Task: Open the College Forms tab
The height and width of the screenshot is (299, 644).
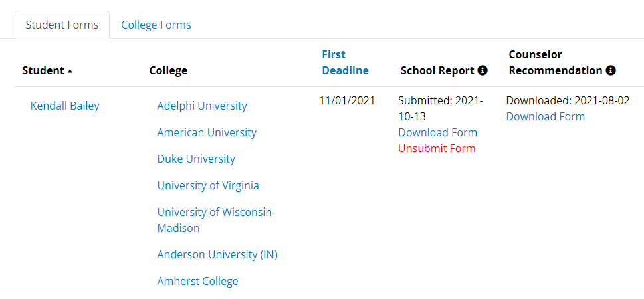Action: 156,25
